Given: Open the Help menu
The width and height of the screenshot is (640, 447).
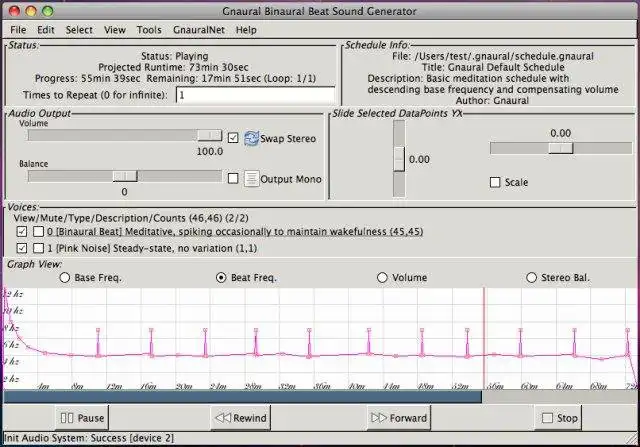Looking at the screenshot, I should [x=246, y=30].
